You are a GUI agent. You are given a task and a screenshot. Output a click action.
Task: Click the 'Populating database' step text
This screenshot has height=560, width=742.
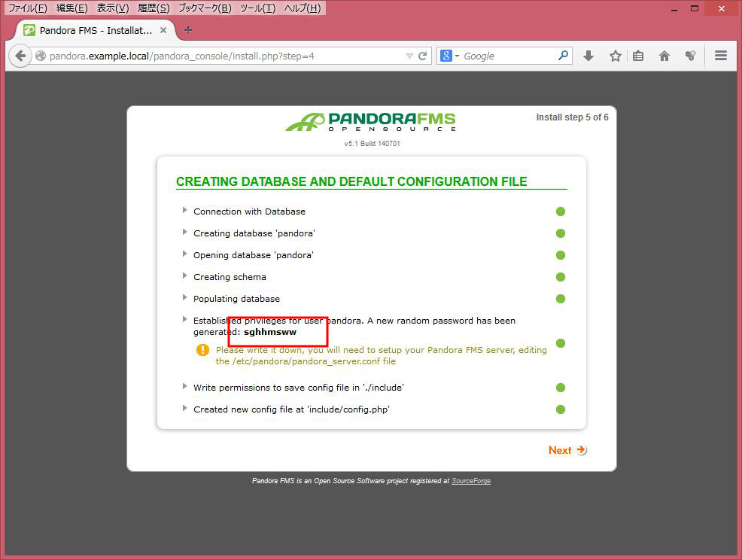tap(236, 299)
